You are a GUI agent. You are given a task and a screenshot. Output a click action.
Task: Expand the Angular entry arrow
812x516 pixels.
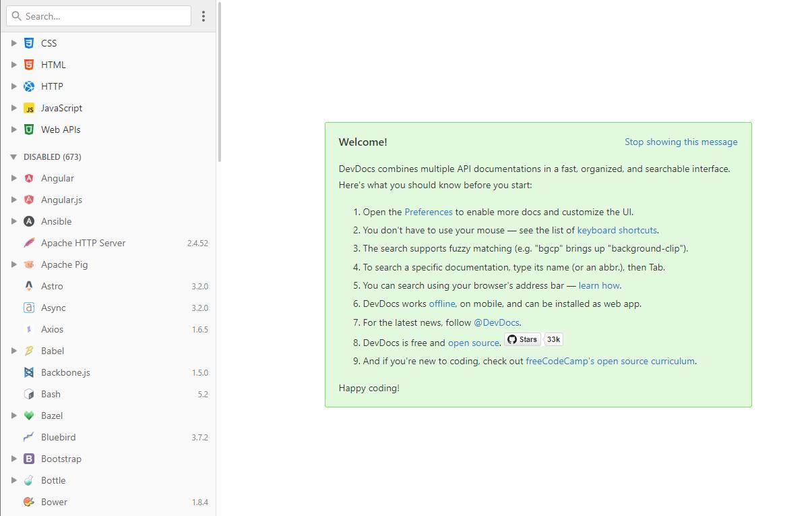(x=13, y=178)
